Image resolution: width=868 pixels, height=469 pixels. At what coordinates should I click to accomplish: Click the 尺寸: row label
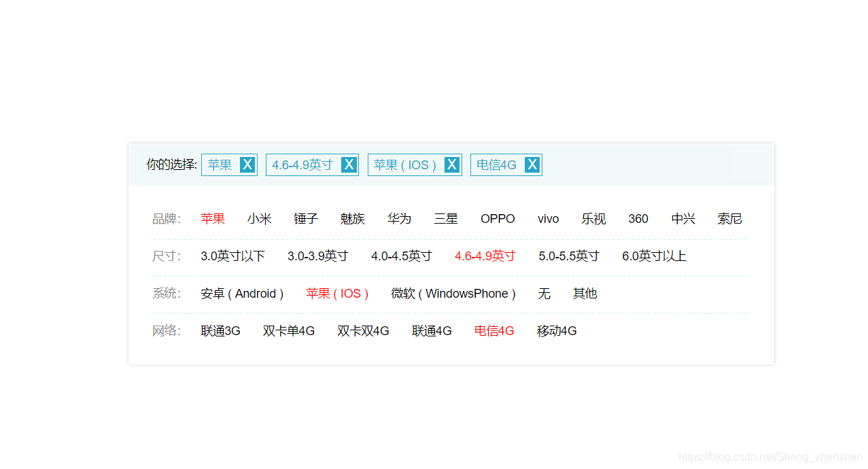(x=167, y=256)
